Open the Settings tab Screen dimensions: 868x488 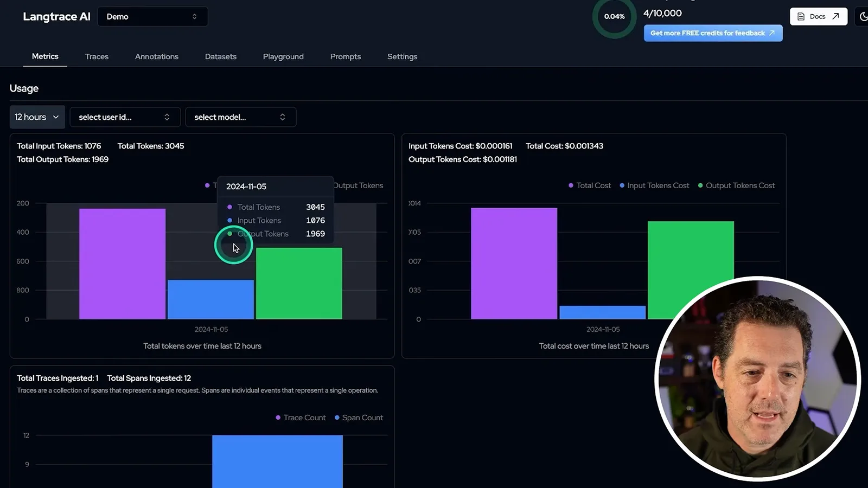[x=402, y=56]
